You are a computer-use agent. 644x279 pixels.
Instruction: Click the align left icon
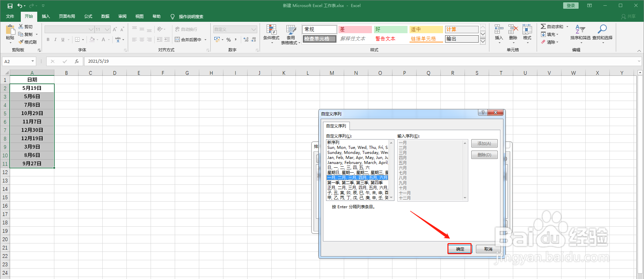134,40
